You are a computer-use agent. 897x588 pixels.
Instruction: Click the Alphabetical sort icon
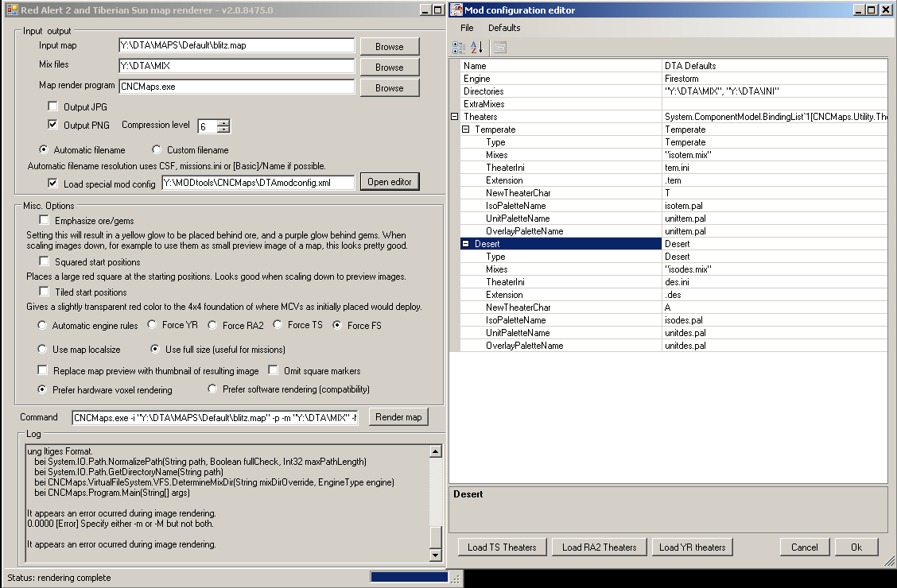click(x=476, y=48)
